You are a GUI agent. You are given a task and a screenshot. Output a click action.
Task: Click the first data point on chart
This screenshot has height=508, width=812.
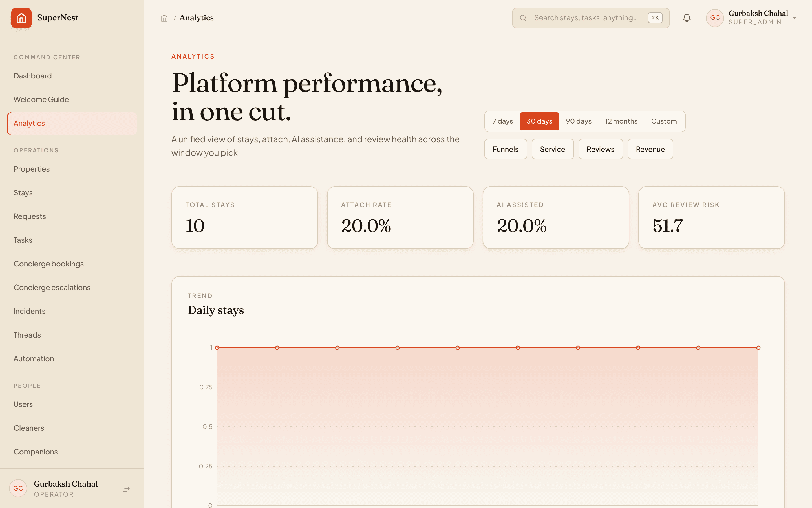click(x=217, y=348)
